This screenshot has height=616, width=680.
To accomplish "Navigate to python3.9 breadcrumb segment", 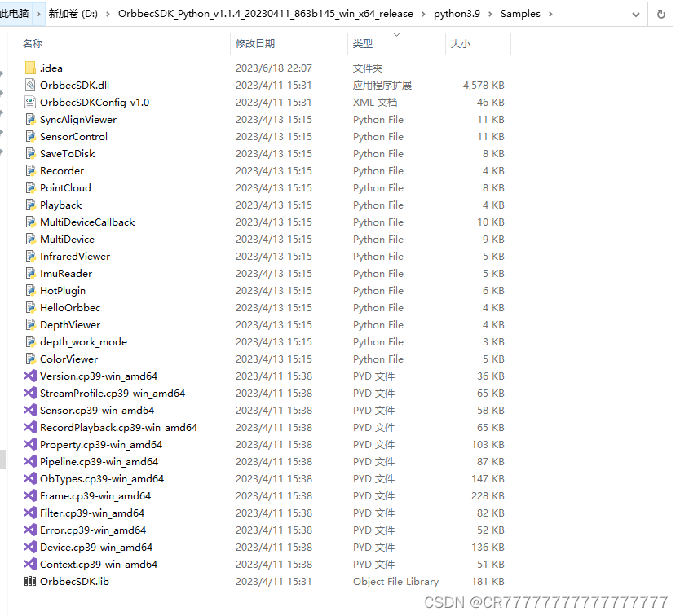I will coord(457,13).
